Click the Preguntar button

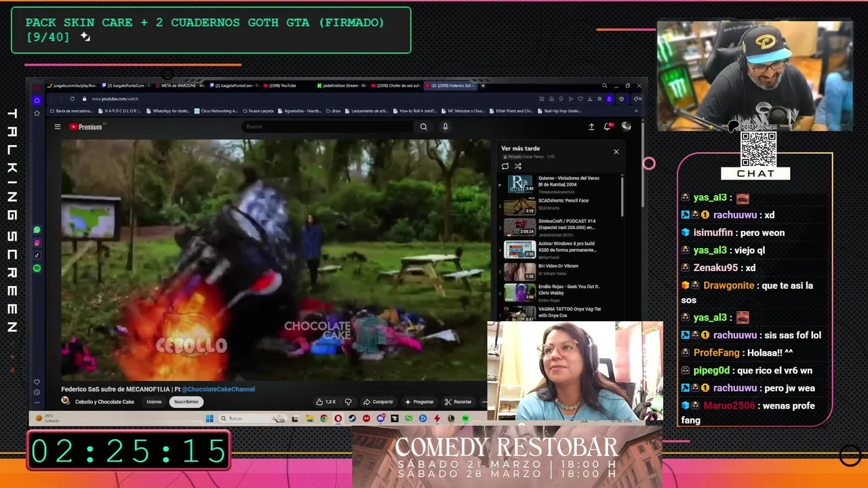[420, 402]
